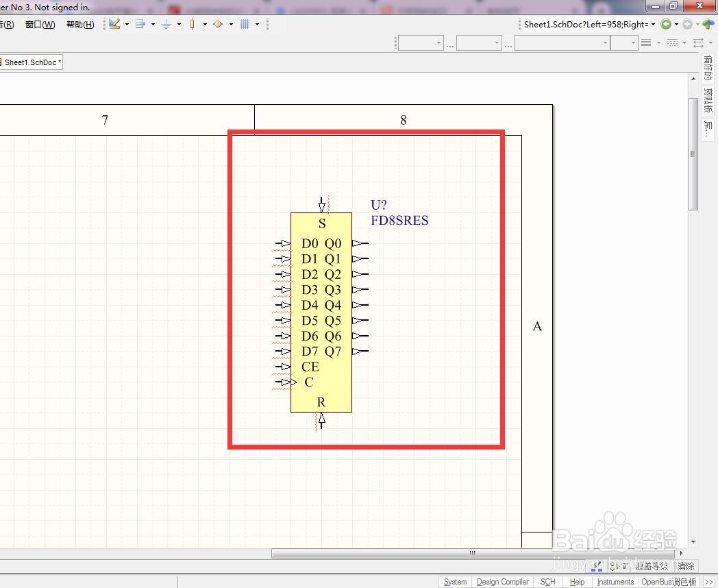The image size is (718, 588).
Task: Open the first empty formatting combo box
Action: (421, 43)
